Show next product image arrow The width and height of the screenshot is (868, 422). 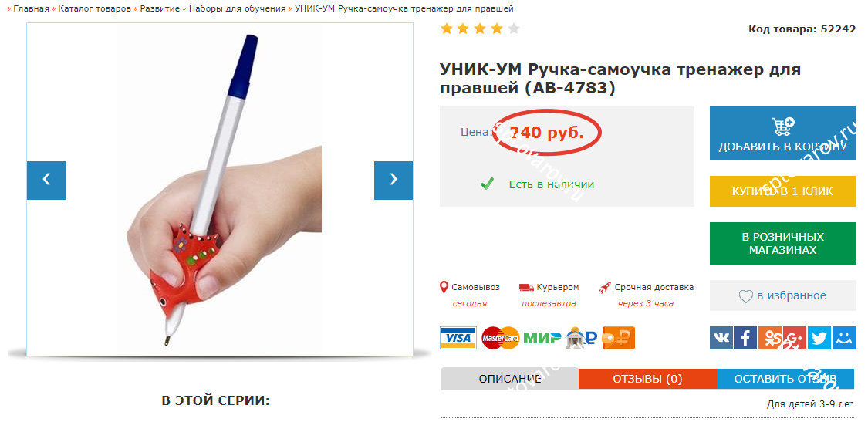(393, 180)
